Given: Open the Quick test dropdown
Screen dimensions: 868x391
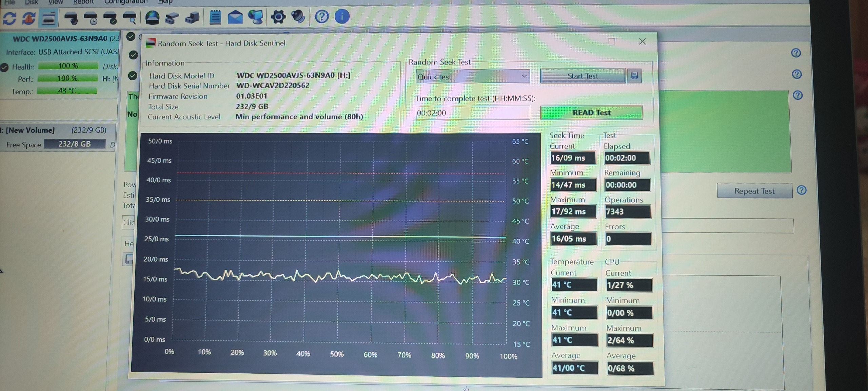Looking at the screenshot, I should click(473, 77).
